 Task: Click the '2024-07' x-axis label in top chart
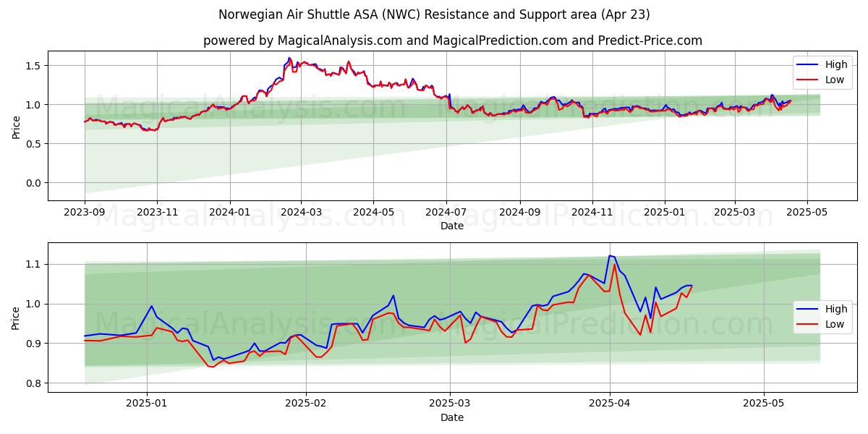446,213
